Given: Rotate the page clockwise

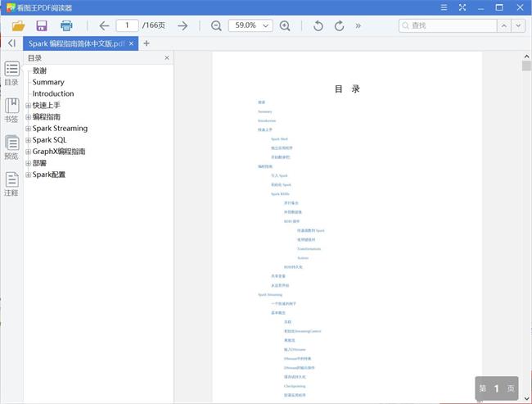Looking at the screenshot, I should tap(340, 25).
